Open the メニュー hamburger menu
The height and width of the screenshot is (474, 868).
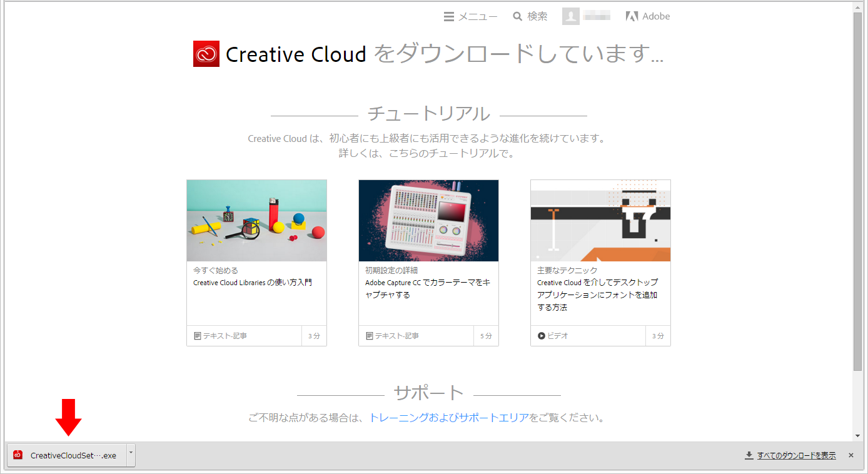point(470,17)
